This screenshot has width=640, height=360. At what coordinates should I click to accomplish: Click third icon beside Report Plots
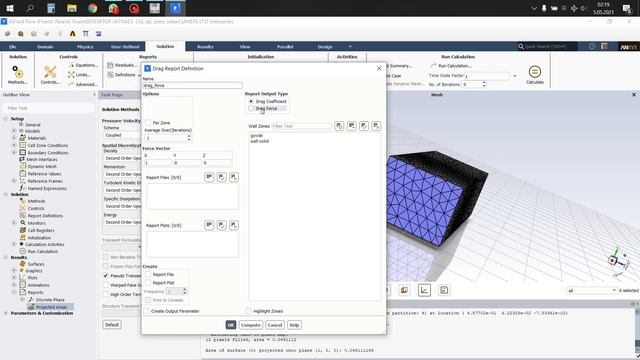point(233,225)
